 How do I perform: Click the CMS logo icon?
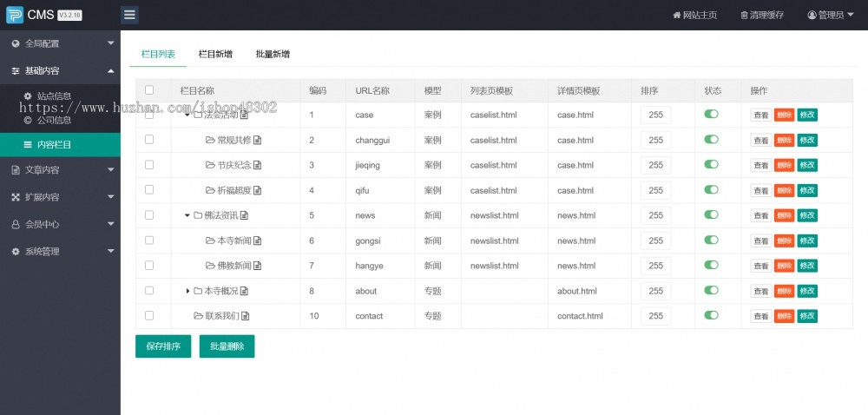point(15,15)
